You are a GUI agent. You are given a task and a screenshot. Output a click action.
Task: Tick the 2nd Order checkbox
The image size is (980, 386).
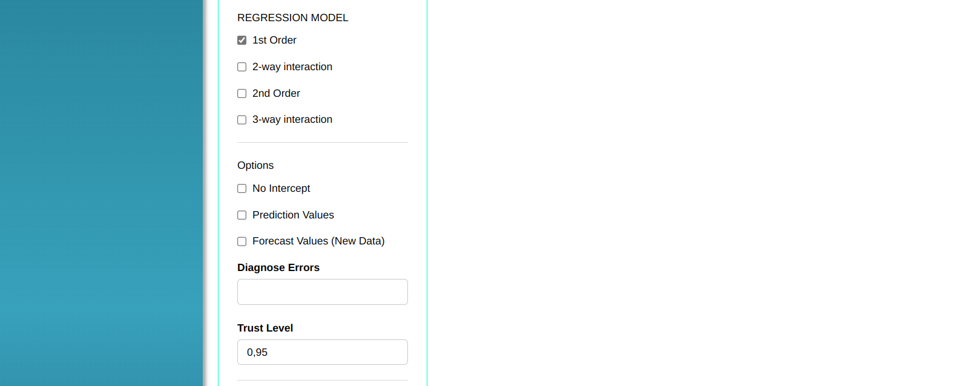point(242,94)
